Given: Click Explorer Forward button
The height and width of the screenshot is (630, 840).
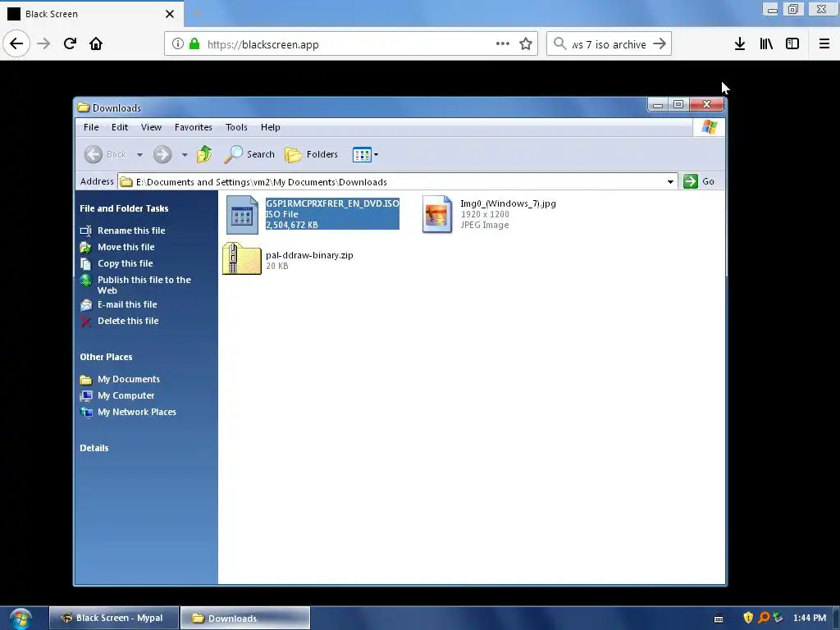Looking at the screenshot, I should click(162, 154).
